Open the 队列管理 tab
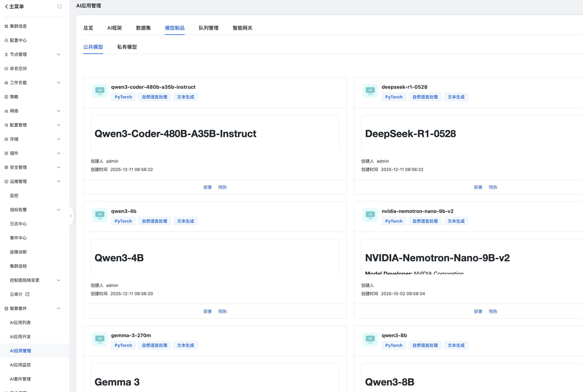Viewport: 583px width, 392px height. 209,28
